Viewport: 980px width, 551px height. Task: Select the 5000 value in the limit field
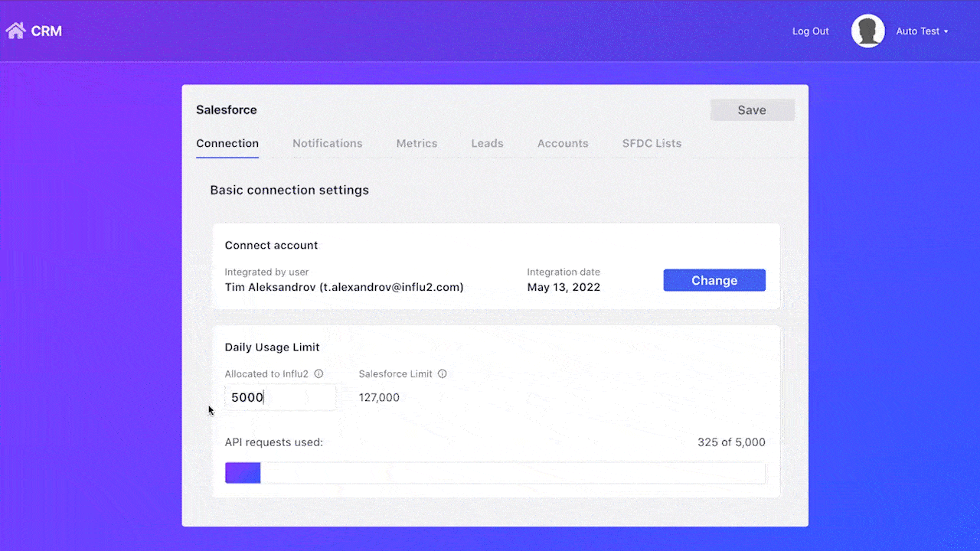click(x=247, y=397)
